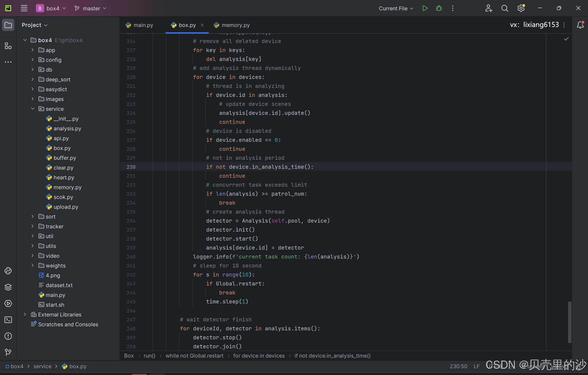Viewport: 588px width, 375px height.
Task: Click the editor vertical scrollbar thumb
Action: (x=569, y=322)
